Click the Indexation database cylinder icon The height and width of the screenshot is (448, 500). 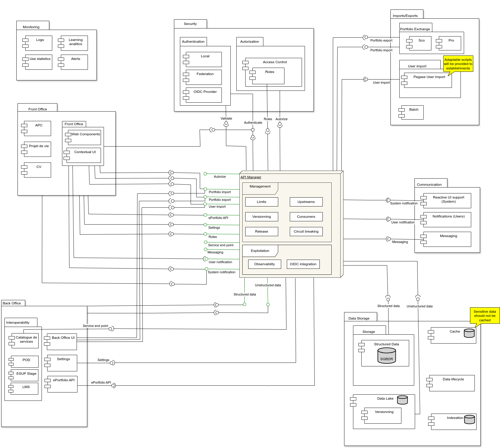[469, 420]
